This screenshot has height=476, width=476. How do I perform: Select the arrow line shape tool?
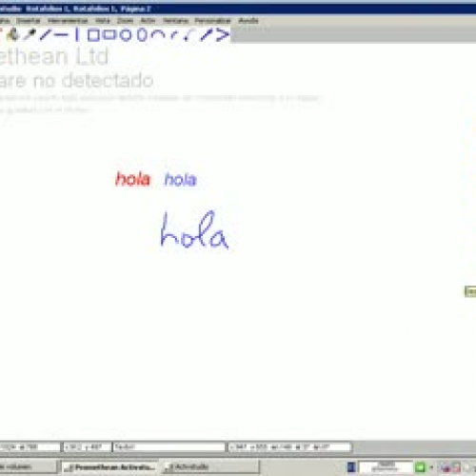[207, 34]
